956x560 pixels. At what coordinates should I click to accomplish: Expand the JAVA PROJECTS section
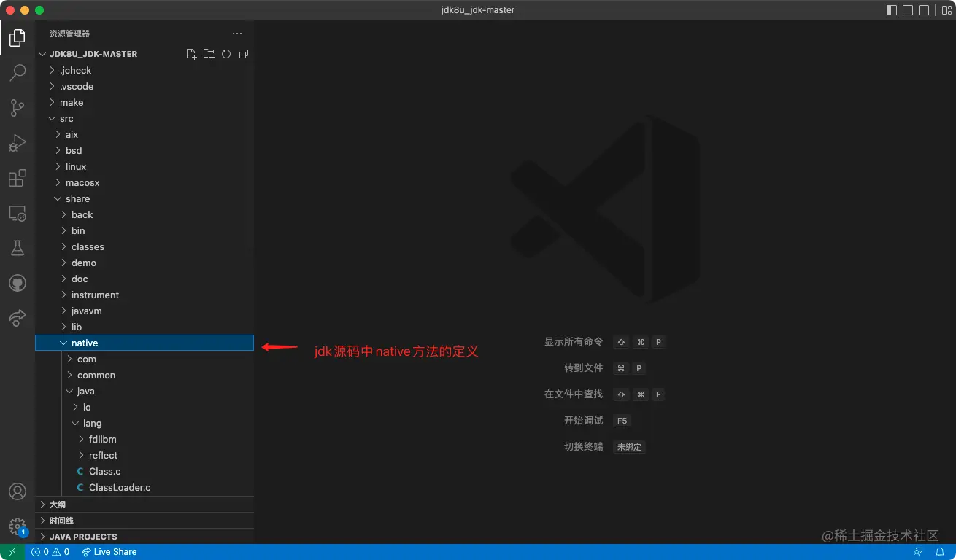pyautogui.click(x=144, y=537)
